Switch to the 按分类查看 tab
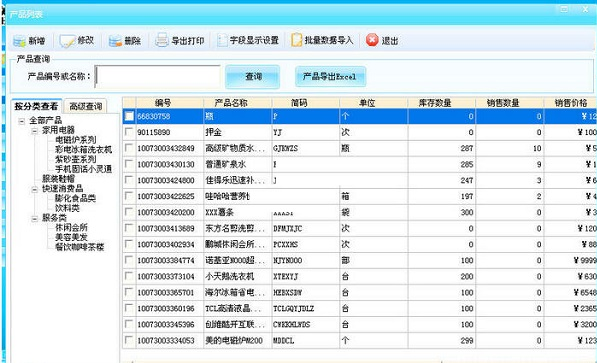This screenshot has width=597, height=363. tap(36, 106)
